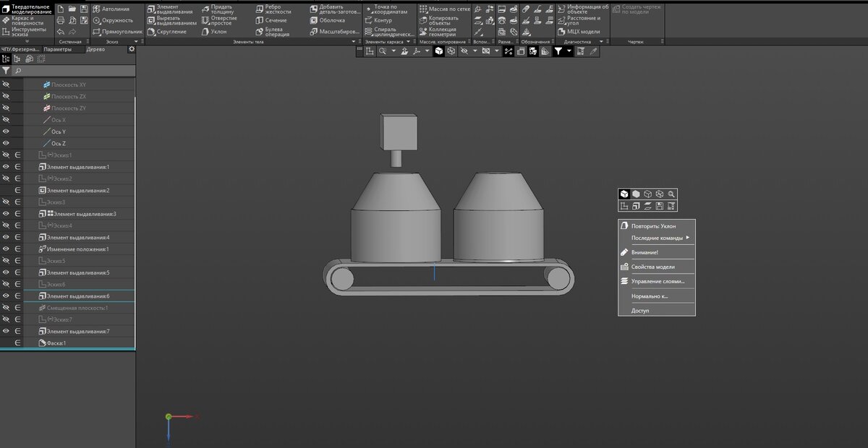Show the hidden Плоскость ZY plane

[6, 108]
